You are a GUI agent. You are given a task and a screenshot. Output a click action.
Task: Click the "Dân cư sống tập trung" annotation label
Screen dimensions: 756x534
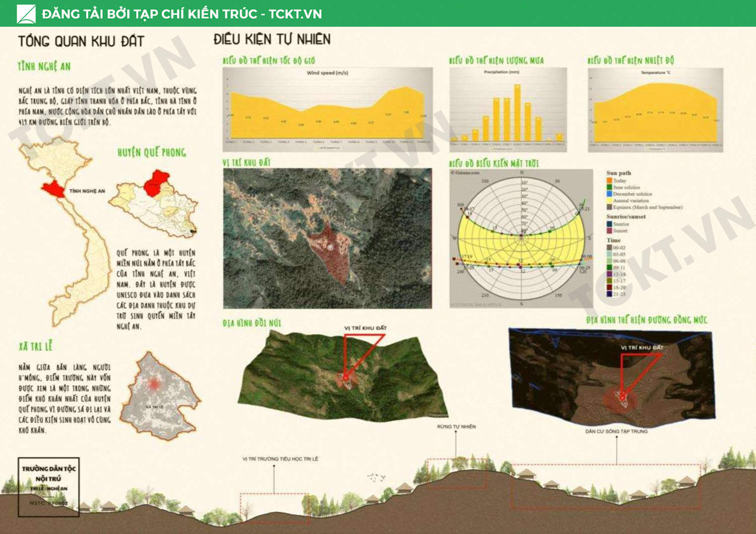point(616,432)
